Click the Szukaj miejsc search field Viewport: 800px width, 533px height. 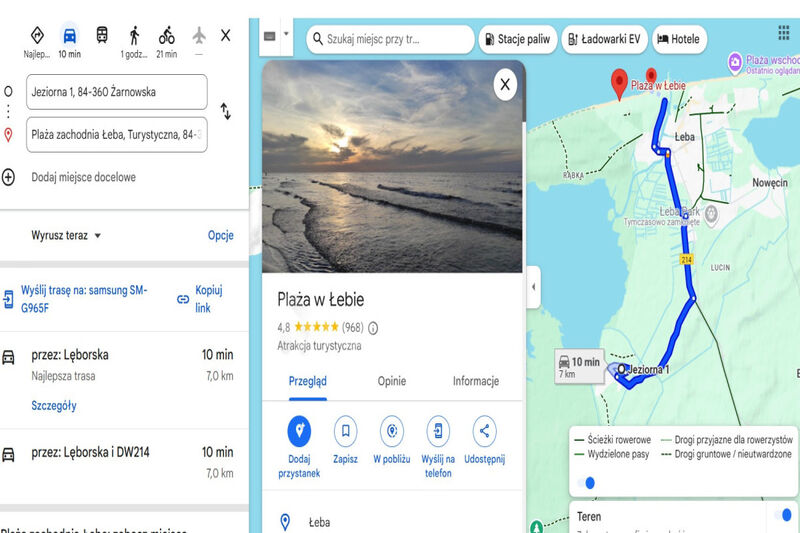click(390, 39)
